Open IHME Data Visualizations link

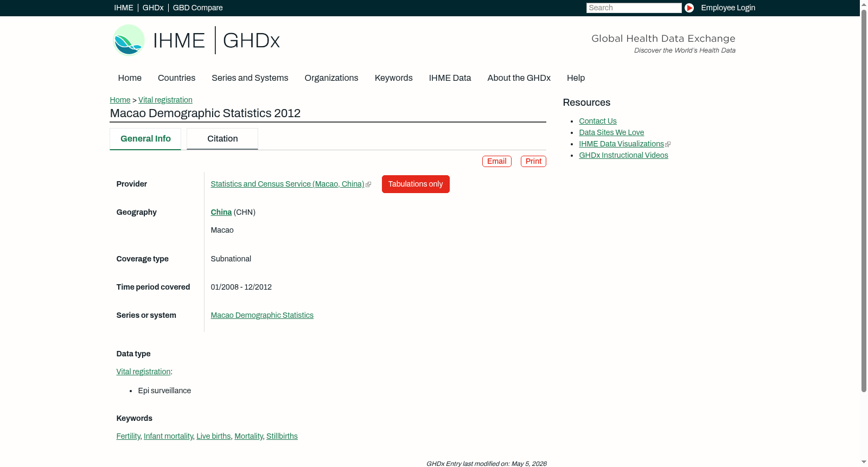coord(621,144)
